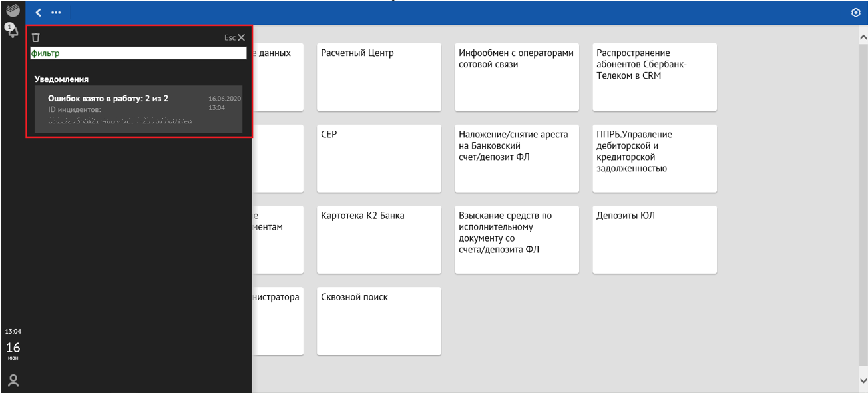Open the Картотека К2 Банка tile
The width and height of the screenshot is (868, 393).
click(379, 239)
